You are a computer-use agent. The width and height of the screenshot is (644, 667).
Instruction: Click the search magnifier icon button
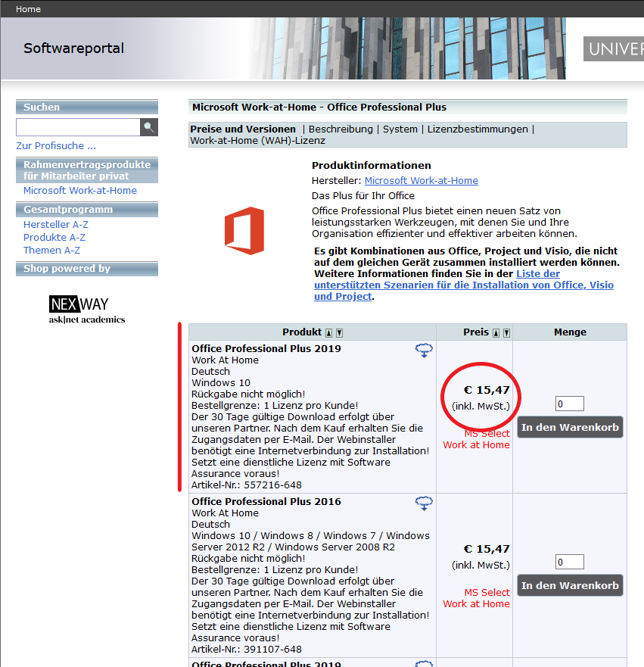tap(149, 127)
